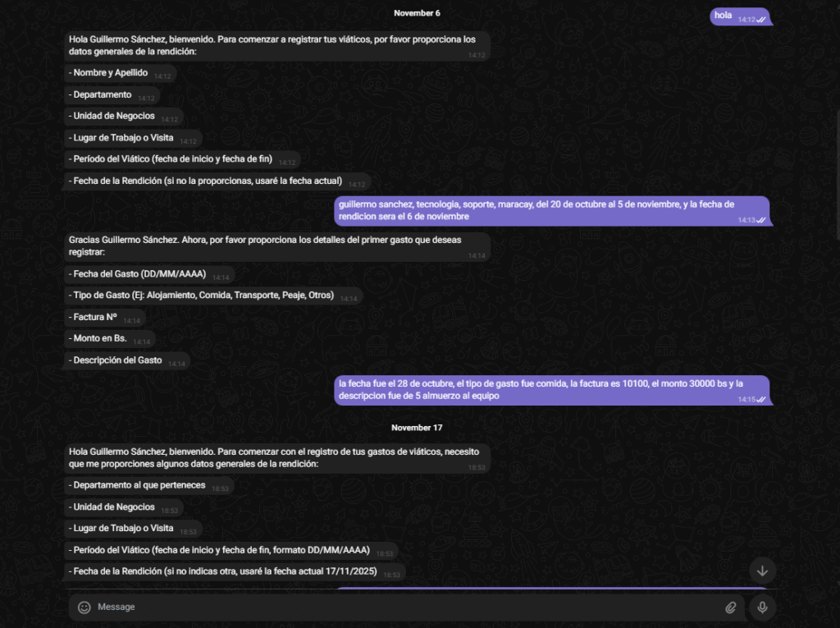The height and width of the screenshot is (628, 840).
Task: Click read checkmarks on the "hola" message
Action: pyautogui.click(x=762, y=20)
